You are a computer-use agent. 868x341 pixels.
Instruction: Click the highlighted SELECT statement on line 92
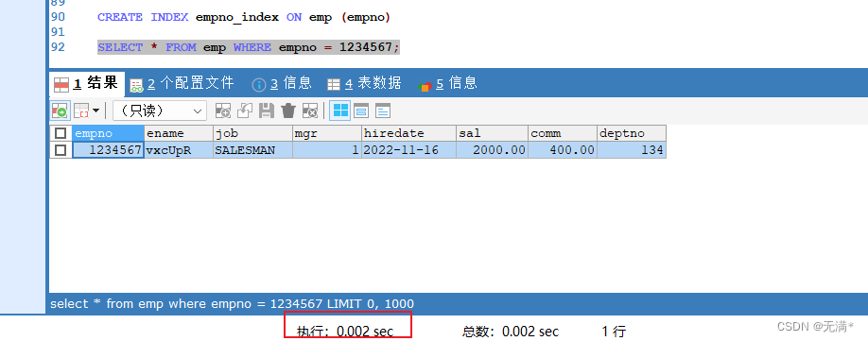coord(249,47)
